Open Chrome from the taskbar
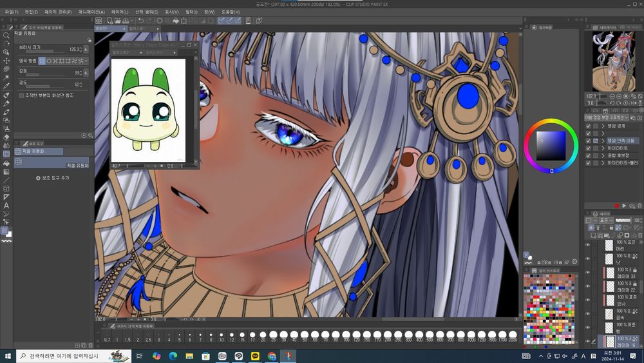 (x=272, y=356)
